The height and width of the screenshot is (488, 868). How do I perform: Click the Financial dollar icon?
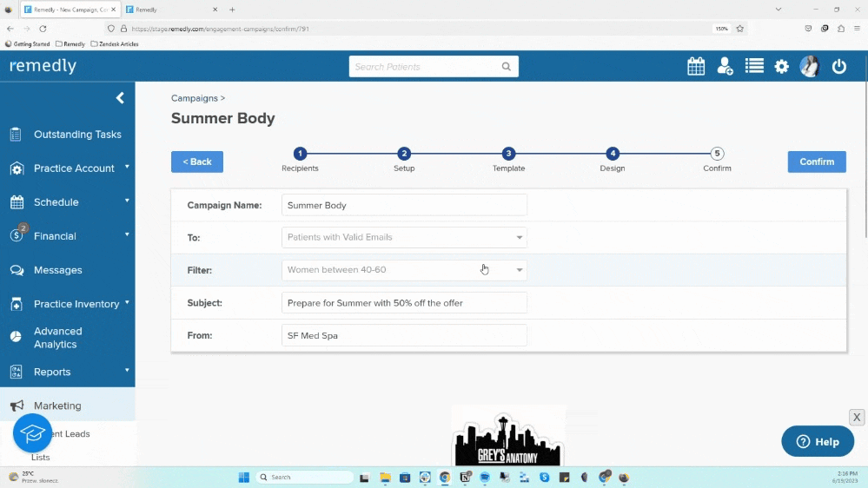(17, 235)
